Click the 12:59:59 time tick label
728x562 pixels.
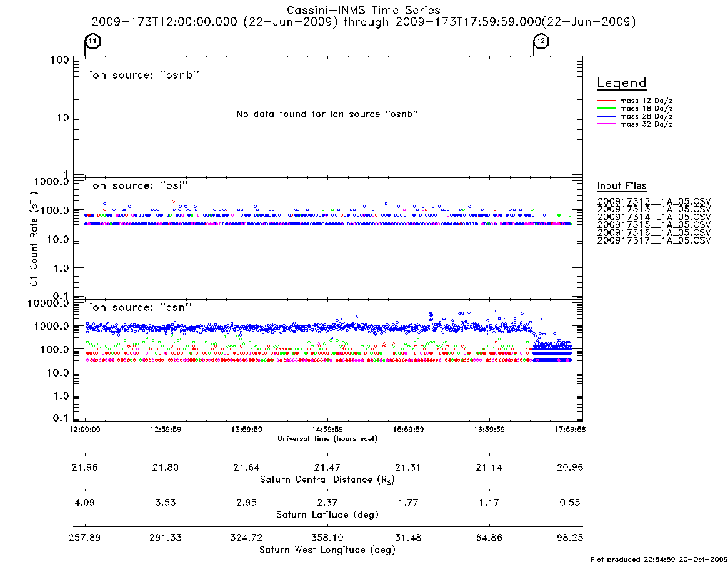pos(166,430)
